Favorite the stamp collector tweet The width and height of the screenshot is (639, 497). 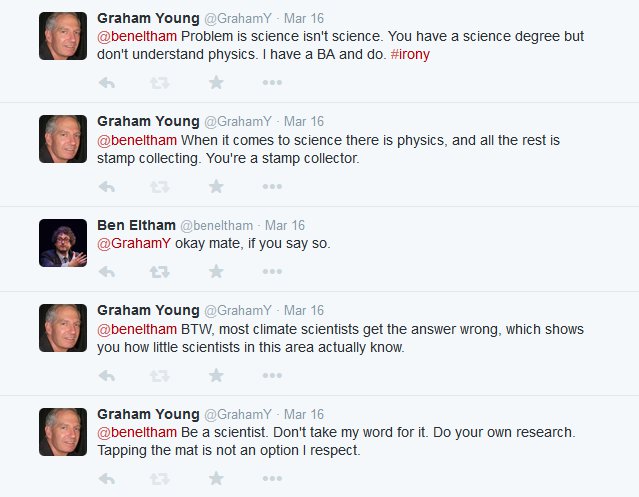[x=215, y=185]
